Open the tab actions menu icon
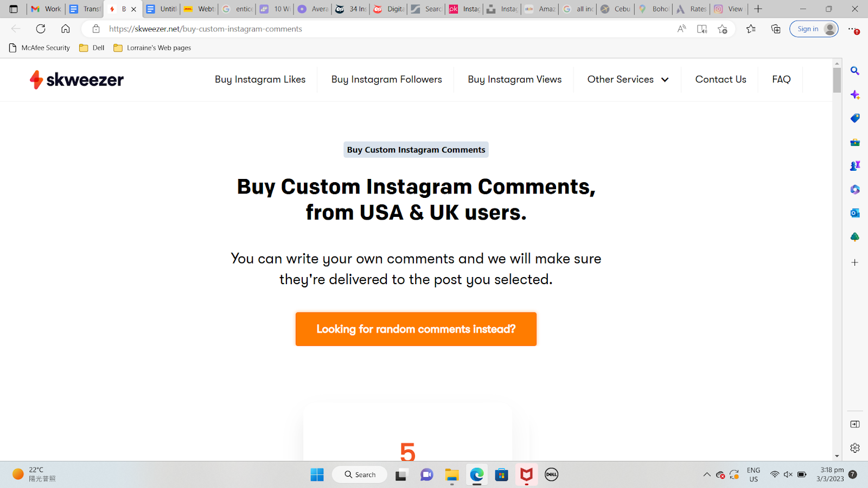This screenshot has width=868, height=488. [x=14, y=9]
